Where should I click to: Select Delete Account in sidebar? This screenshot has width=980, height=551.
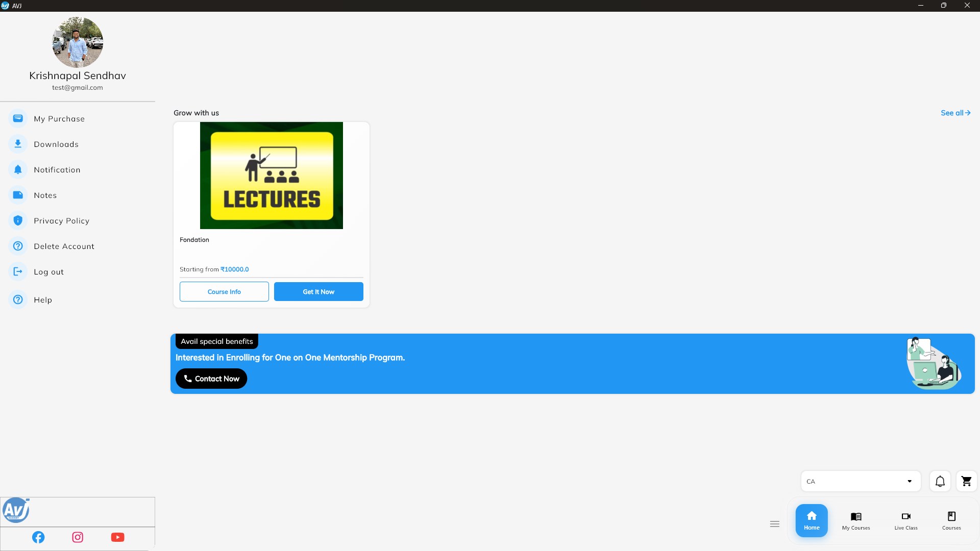coord(78,246)
